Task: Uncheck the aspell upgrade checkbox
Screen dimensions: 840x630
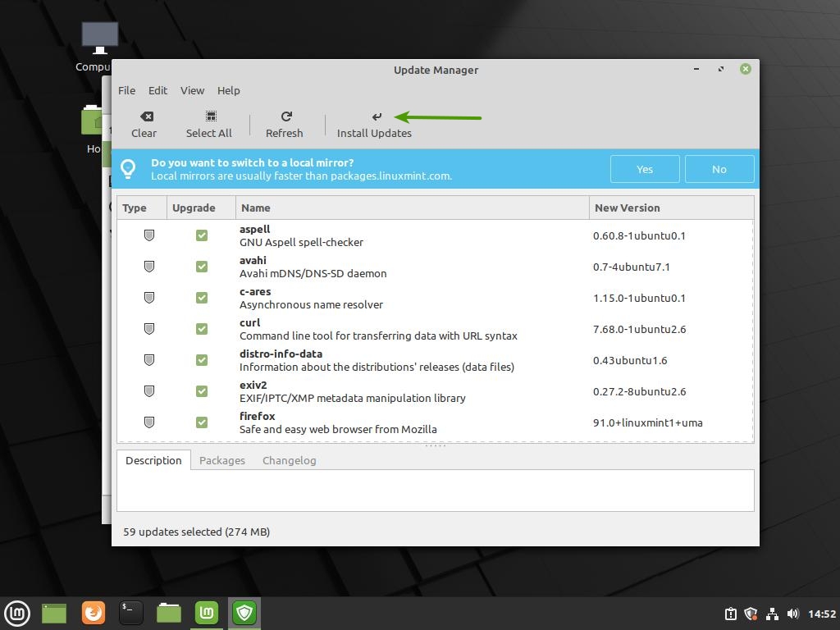Action: (202, 235)
